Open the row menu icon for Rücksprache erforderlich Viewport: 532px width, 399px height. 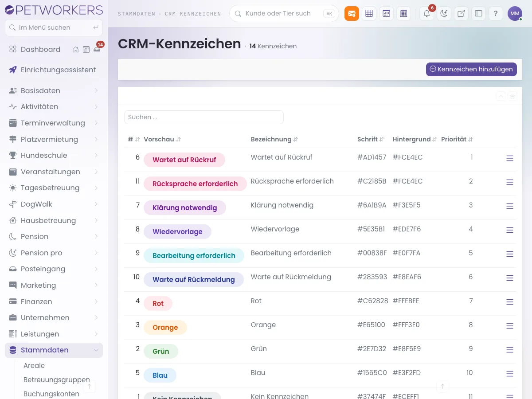click(510, 182)
